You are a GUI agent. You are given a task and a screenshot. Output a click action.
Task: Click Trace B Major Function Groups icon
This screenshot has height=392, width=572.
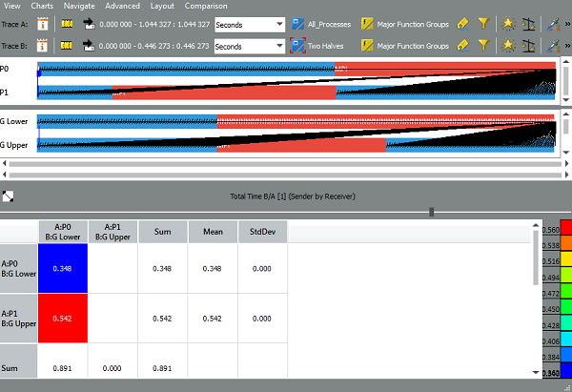click(367, 46)
